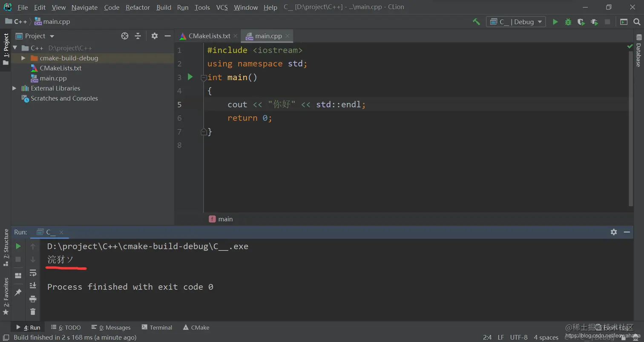Open the C__ | Debug configuration dropdown

(516, 22)
